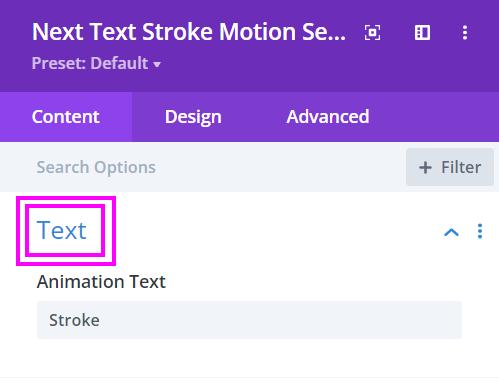Snap modal to sidebar with columns icon
The width and height of the screenshot is (499, 390).
point(422,33)
